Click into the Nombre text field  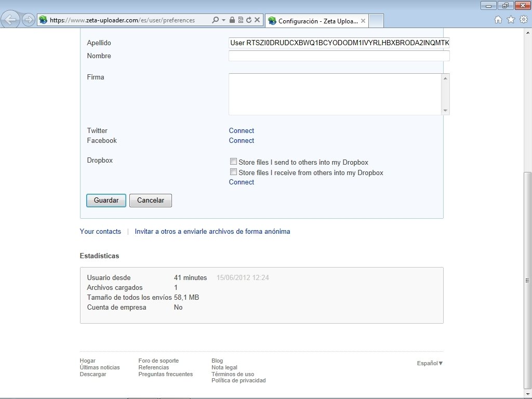(x=339, y=56)
